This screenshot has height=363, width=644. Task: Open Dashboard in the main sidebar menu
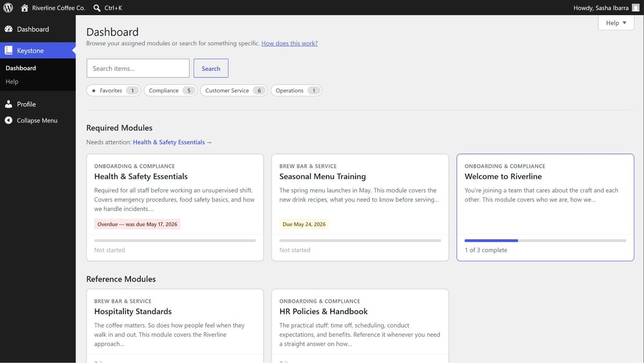tap(38, 29)
